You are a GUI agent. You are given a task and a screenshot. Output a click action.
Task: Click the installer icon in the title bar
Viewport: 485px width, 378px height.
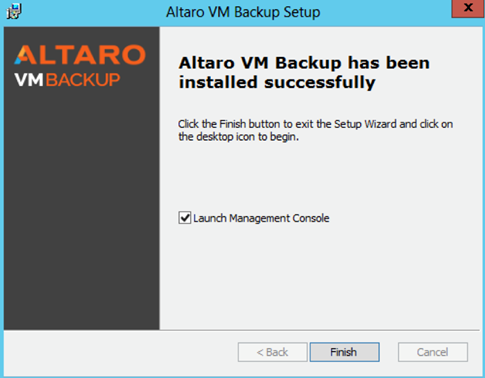(14, 11)
